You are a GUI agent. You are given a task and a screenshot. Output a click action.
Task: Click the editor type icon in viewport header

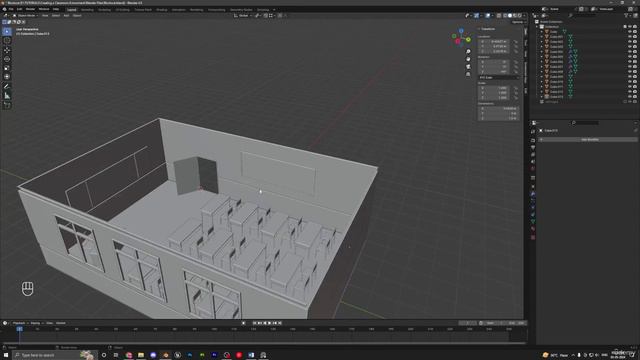(x=6, y=16)
